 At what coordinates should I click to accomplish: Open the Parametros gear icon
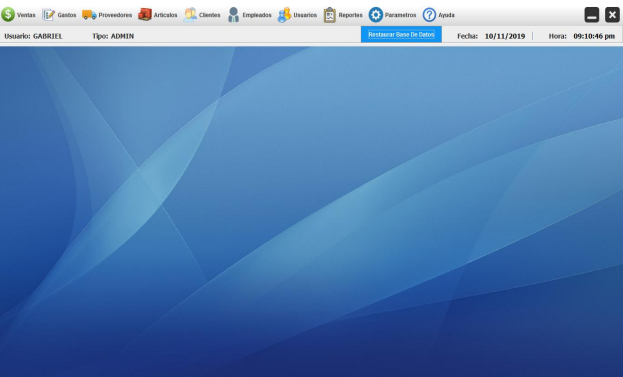coord(375,15)
